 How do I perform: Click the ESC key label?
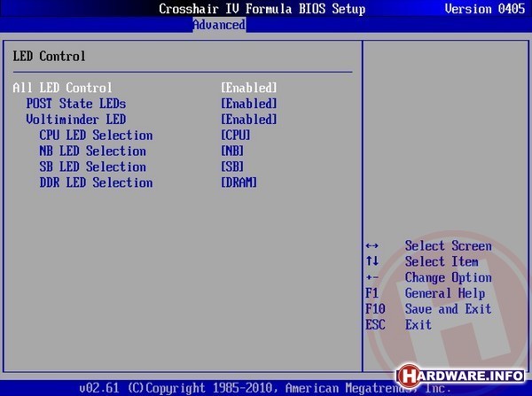[x=375, y=325]
